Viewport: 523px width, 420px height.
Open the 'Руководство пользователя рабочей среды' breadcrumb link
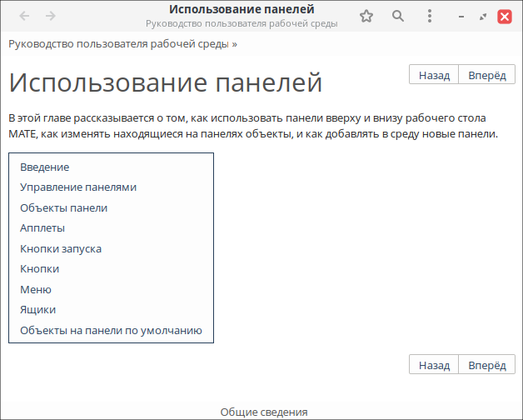pos(119,44)
